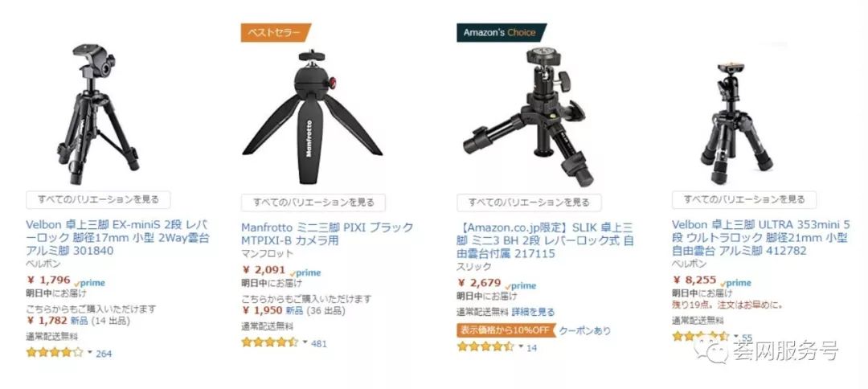Viewport: 868px width, 389px height.
Task: Open the Manfrotto ミニ三脚 PIXI ブラック title link
Action: [327, 234]
